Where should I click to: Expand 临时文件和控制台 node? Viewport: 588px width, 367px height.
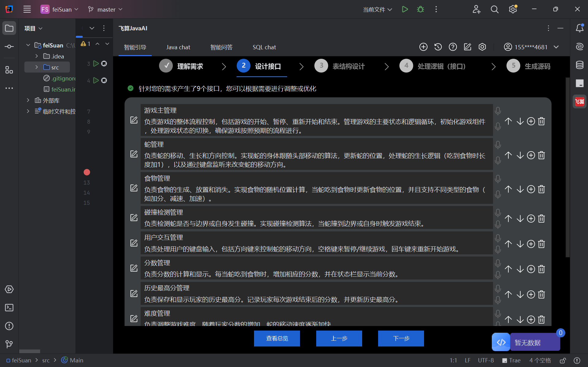pyautogui.click(x=28, y=111)
